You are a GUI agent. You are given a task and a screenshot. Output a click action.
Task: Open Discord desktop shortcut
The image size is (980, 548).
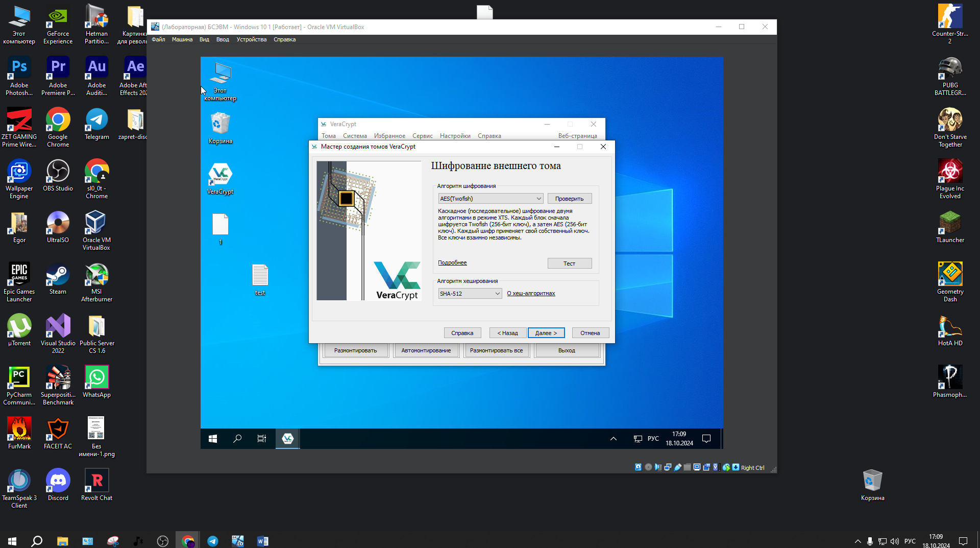[x=58, y=485]
